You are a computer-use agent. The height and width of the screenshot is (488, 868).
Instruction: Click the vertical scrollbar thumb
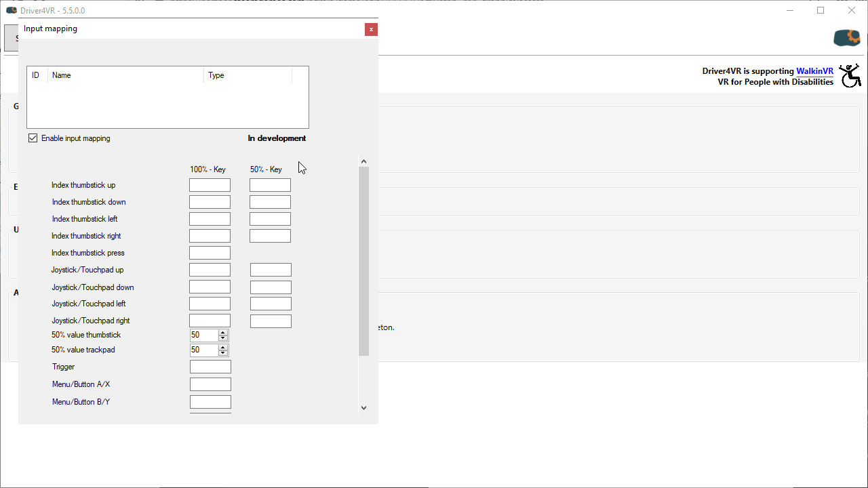click(363, 261)
